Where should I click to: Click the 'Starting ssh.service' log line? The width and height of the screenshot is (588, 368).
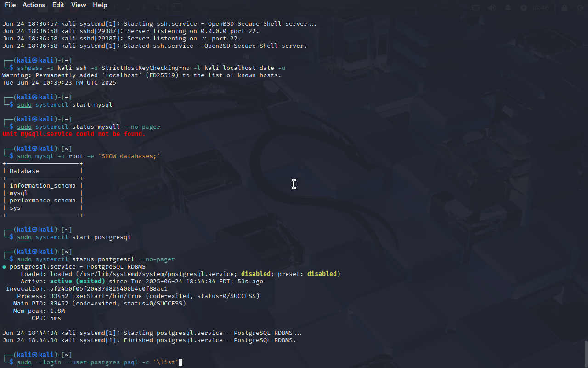(x=159, y=23)
